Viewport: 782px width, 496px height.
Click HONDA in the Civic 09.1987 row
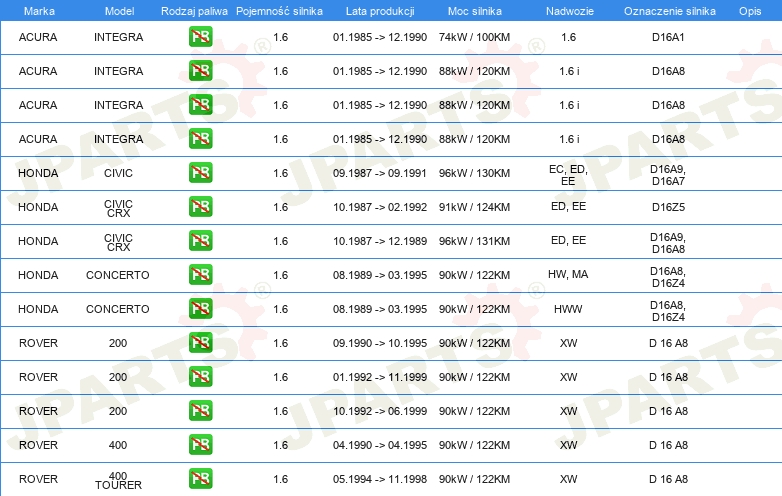click(x=38, y=173)
